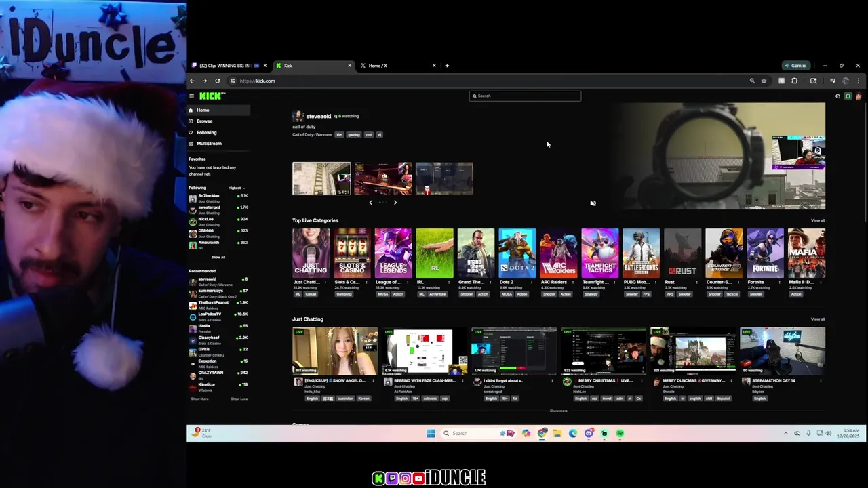Click View all for Just Chatting
This screenshot has width=868, height=488.
[x=818, y=319]
